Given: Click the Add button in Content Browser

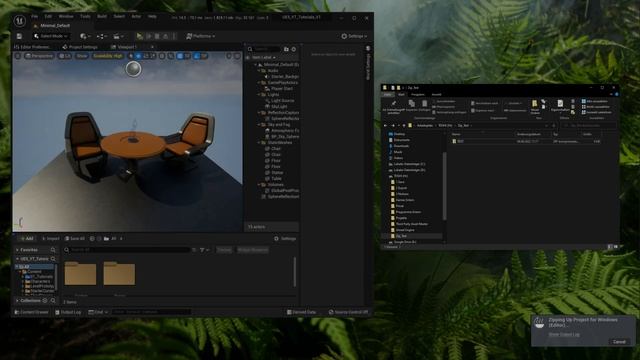Looking at the screenshot, I should pos(27,238).
